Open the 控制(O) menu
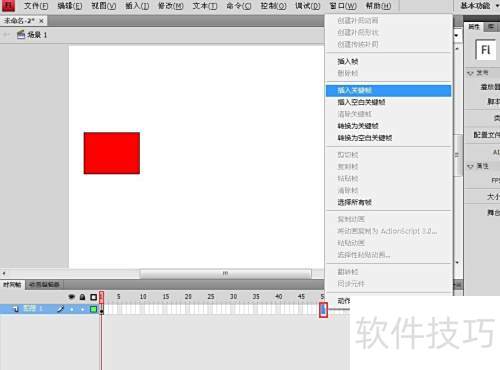This screenshot has height=370, width=500. pos(273,6)
